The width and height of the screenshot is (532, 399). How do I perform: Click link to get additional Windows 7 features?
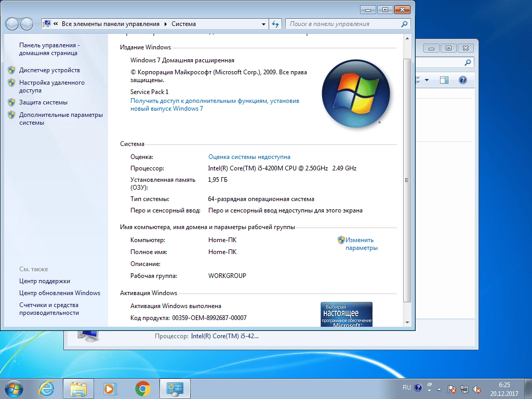point(215,105)
